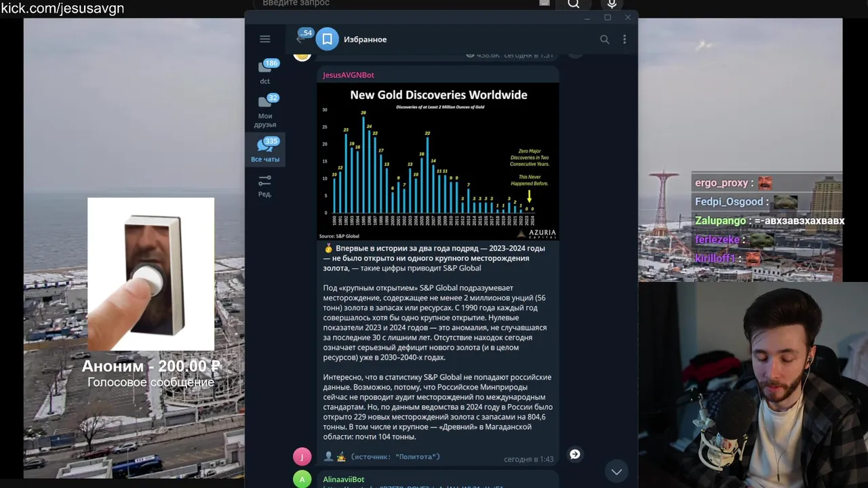Maximize the Telegram window
The width and height of the screenshot is (868, 488).
(608, 18)
